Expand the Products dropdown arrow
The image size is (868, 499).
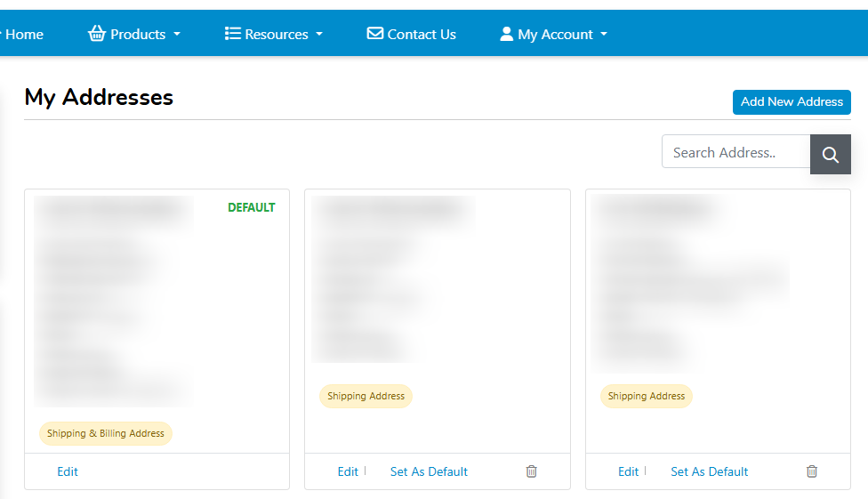click(177, 35)
